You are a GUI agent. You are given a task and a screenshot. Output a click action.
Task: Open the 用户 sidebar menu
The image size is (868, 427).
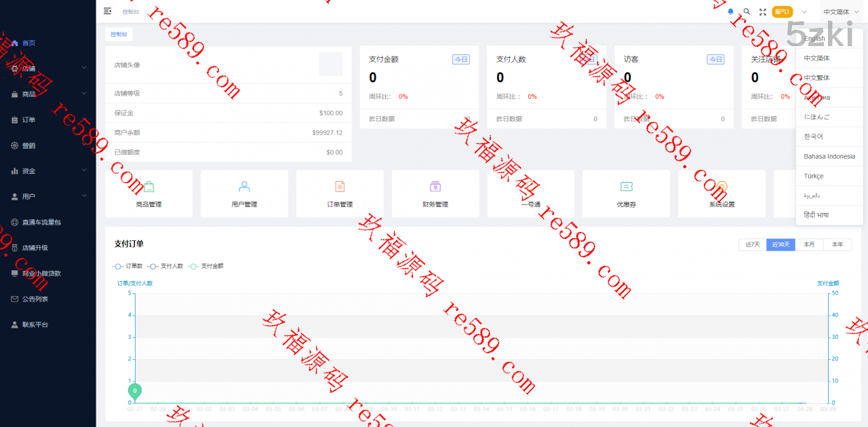tap(47, 197)
